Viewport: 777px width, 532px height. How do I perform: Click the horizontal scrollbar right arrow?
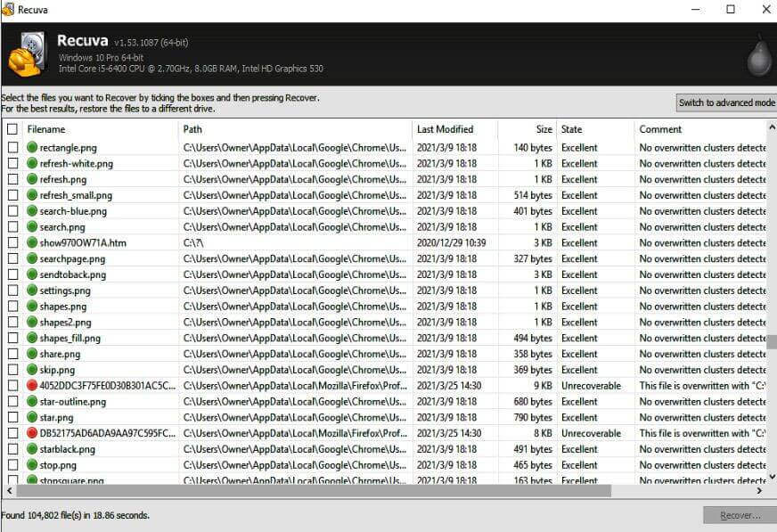[x=759, y=490]
